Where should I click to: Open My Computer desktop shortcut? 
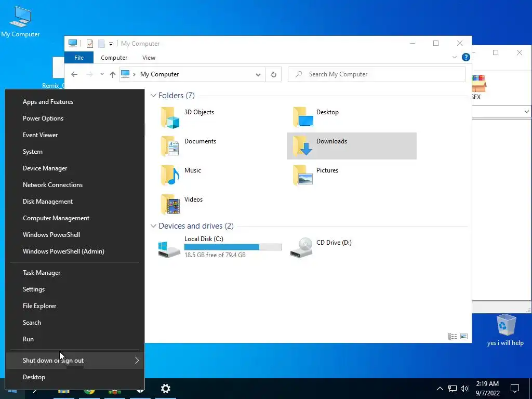coord(20,21)
